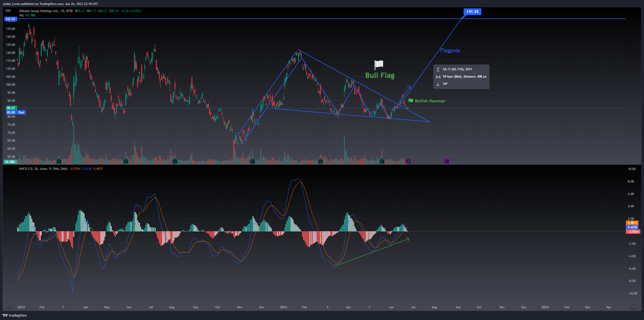Click the green flag beside Bullish Hammer
The height and width of the screenshot is (320, 644).
(x=411, y=101)
